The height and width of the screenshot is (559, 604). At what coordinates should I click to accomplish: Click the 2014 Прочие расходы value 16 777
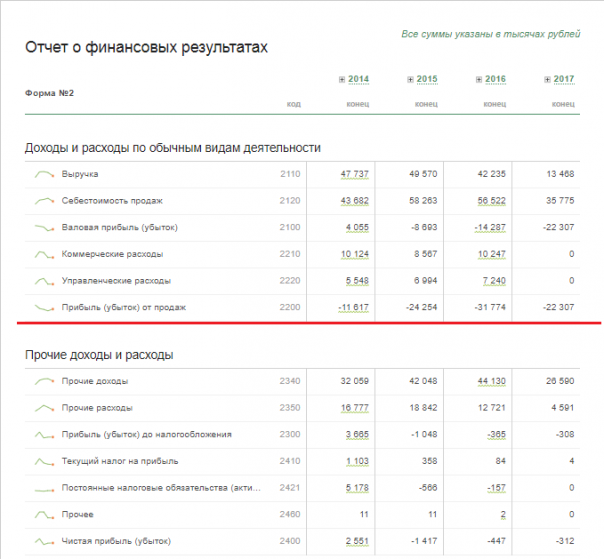[355, 408]
